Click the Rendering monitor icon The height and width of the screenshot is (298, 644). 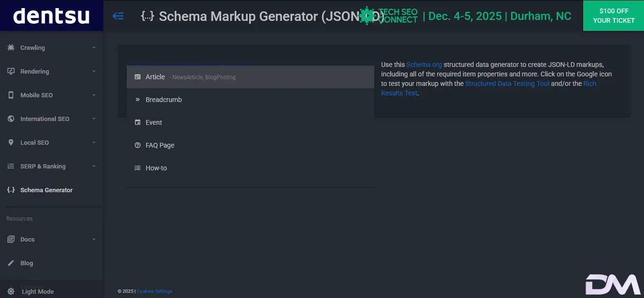[11, 71]
